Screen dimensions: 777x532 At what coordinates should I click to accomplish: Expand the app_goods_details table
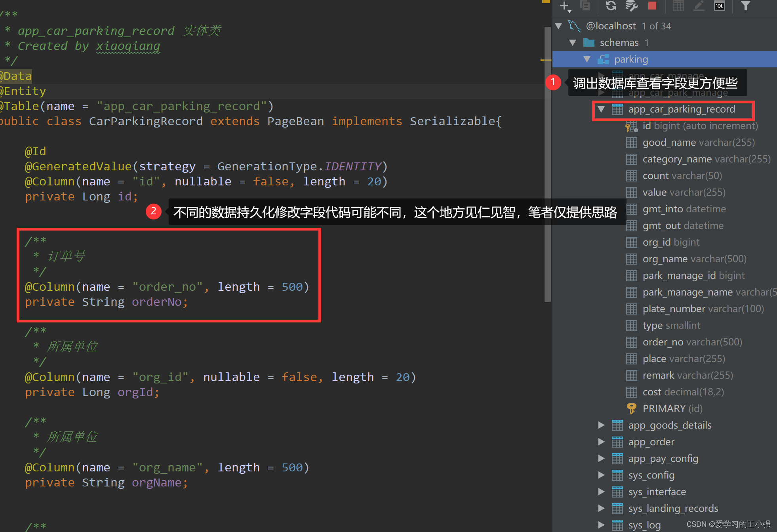pyautogui.click(x=601, y=425)
